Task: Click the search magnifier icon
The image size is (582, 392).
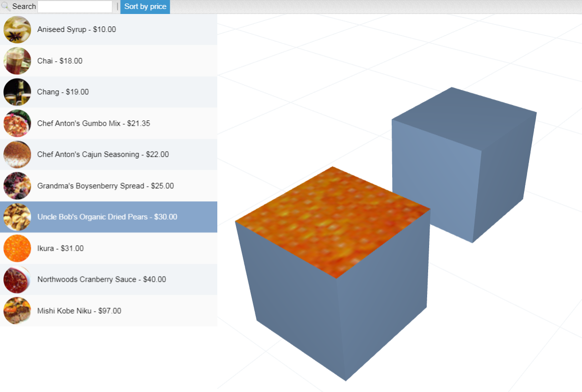Action: point(5,6)
